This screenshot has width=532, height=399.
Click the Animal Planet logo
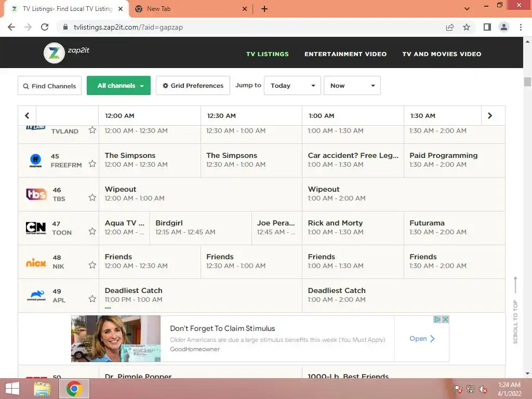coord(36,296)
